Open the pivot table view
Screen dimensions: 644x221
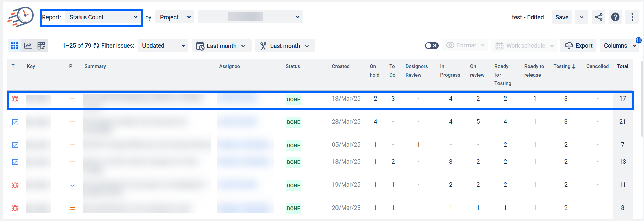(41, 46)
